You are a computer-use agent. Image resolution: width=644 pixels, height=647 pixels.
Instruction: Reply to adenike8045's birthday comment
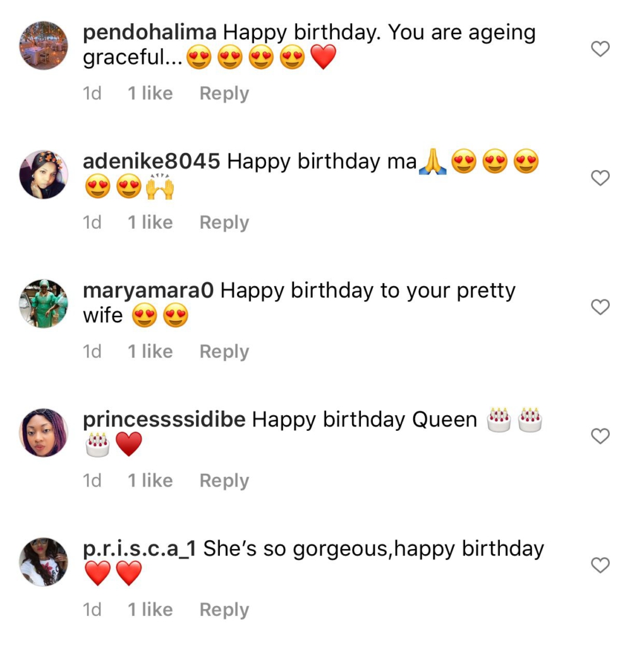coord(224,222)
